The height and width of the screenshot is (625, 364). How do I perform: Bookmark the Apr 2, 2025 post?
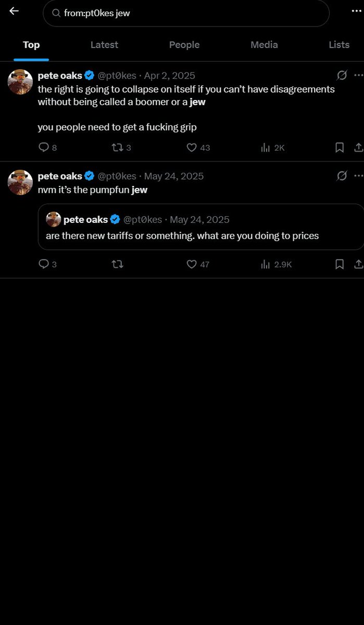pyautogui.click(x=340, y=147)
